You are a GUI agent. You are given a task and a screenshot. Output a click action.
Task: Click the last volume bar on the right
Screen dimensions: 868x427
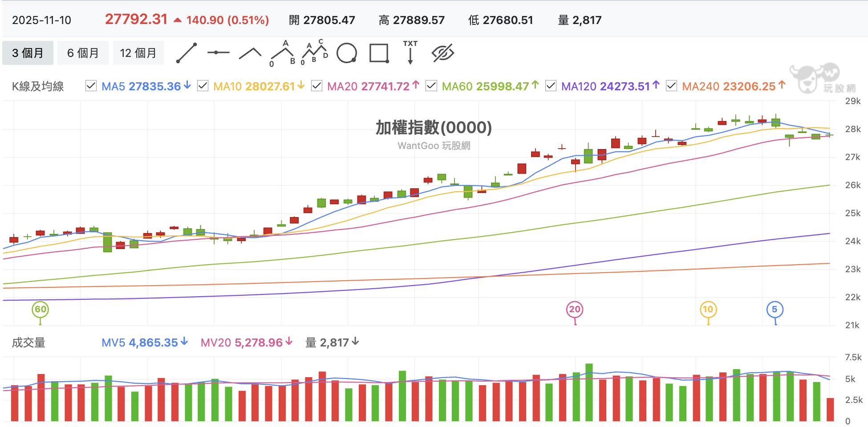point(830,410)
